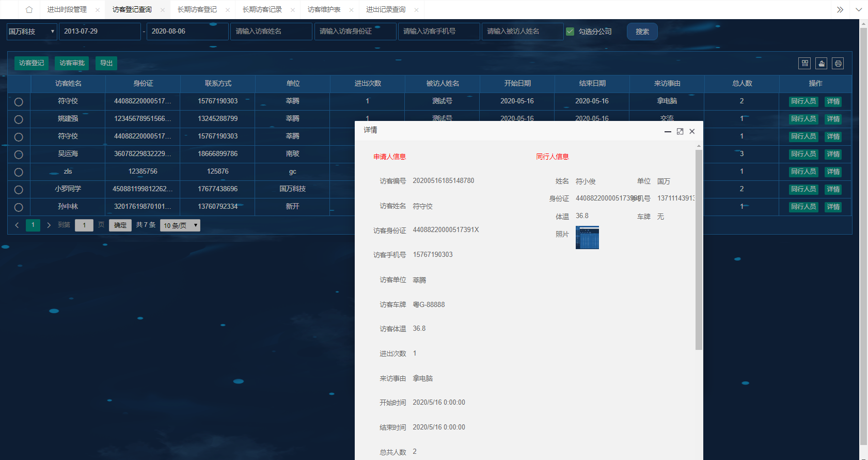
Task: Switch to the 访客维护表 tab
Action: (x=324, y=9)
